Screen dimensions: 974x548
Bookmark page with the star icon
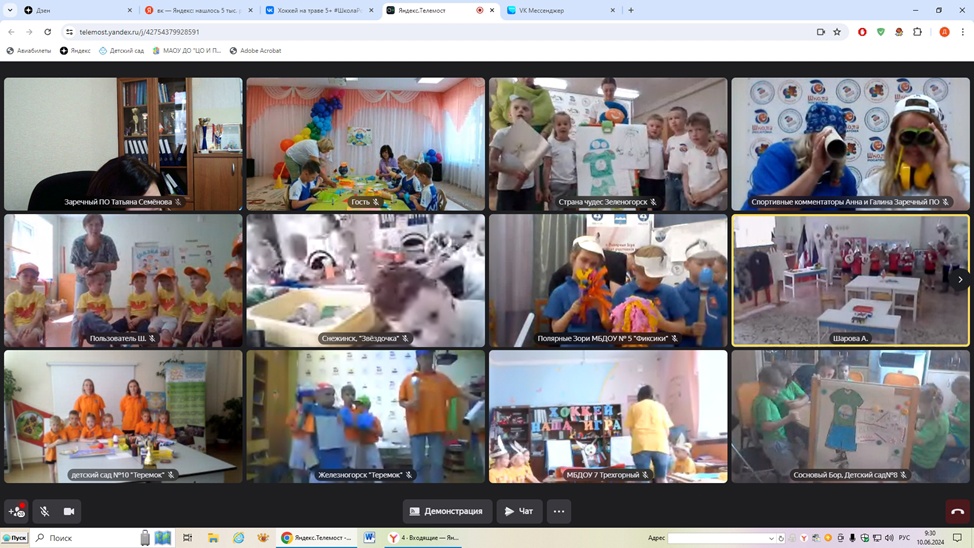[x=838, y=32]
